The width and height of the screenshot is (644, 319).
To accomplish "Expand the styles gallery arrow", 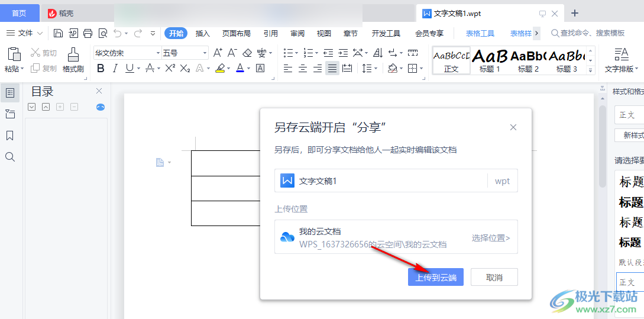I will click(x=591, y=70).
